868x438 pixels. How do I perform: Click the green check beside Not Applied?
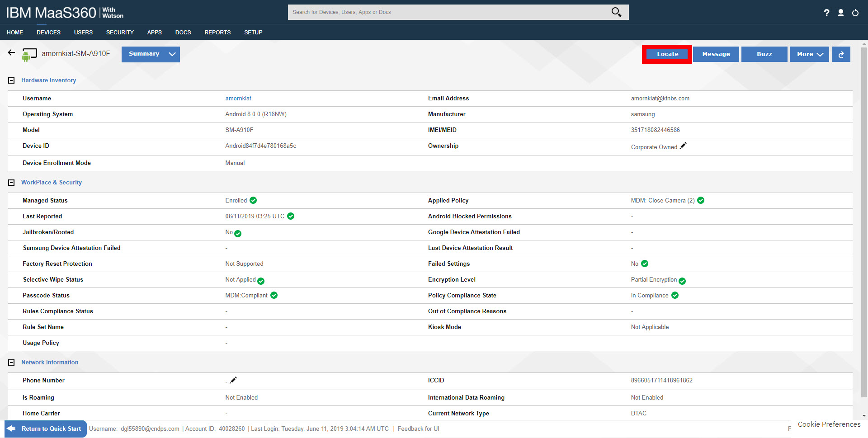click(261, 281)
